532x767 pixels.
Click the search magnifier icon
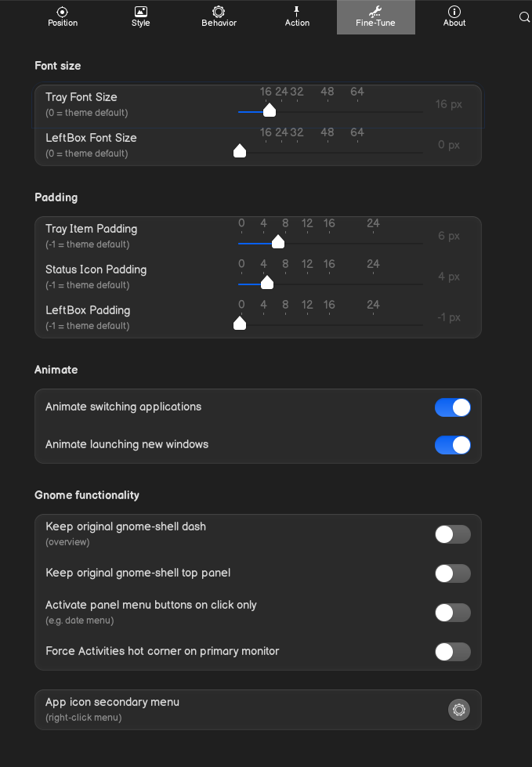coord(524,16)
